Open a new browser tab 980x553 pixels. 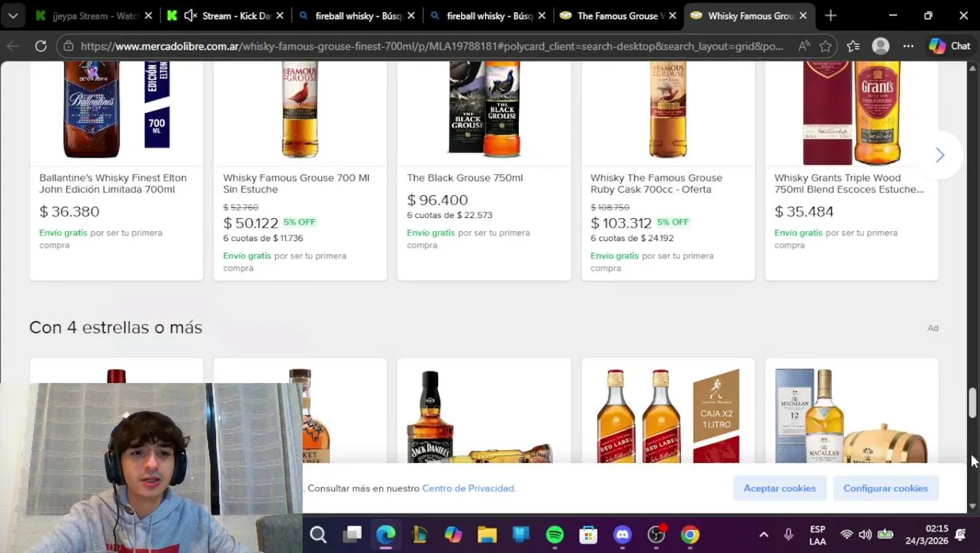[x=830, y=15]
